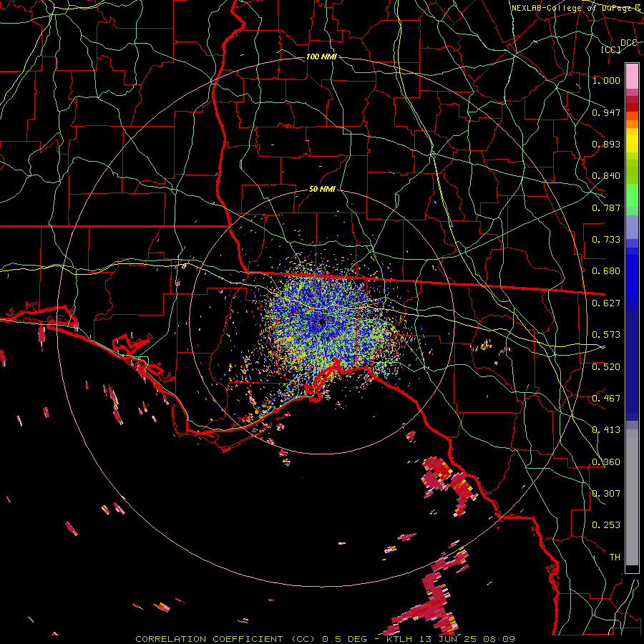Viewport: 644px width, 644px height.
Task: Click the 0.627 scale value
Action: point(606,303)
